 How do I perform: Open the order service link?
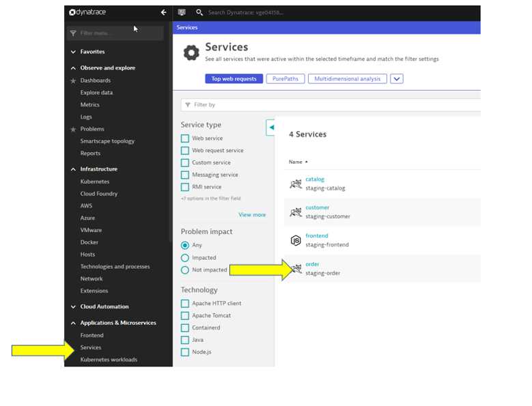tap(312, 264)
